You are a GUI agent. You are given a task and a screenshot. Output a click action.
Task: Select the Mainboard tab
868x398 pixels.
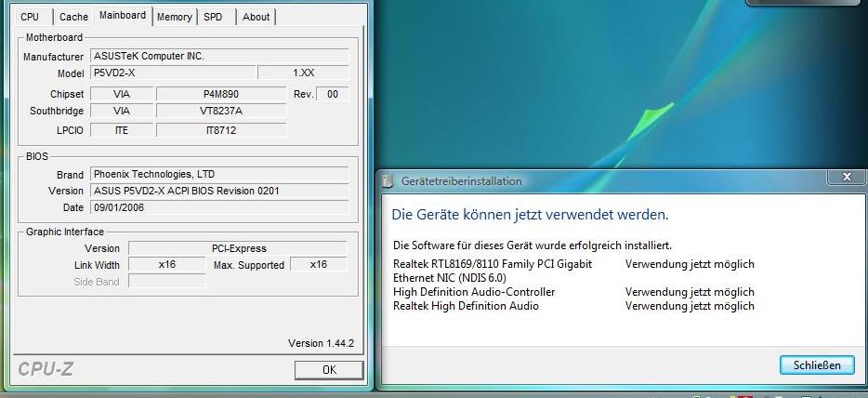click(x=123, y=16)
